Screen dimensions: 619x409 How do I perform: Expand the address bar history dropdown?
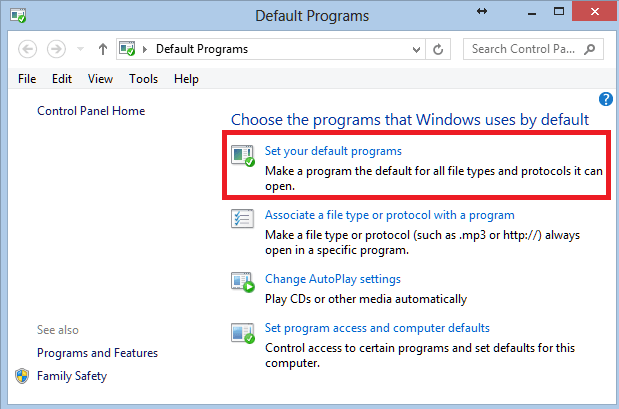point(416,50)
